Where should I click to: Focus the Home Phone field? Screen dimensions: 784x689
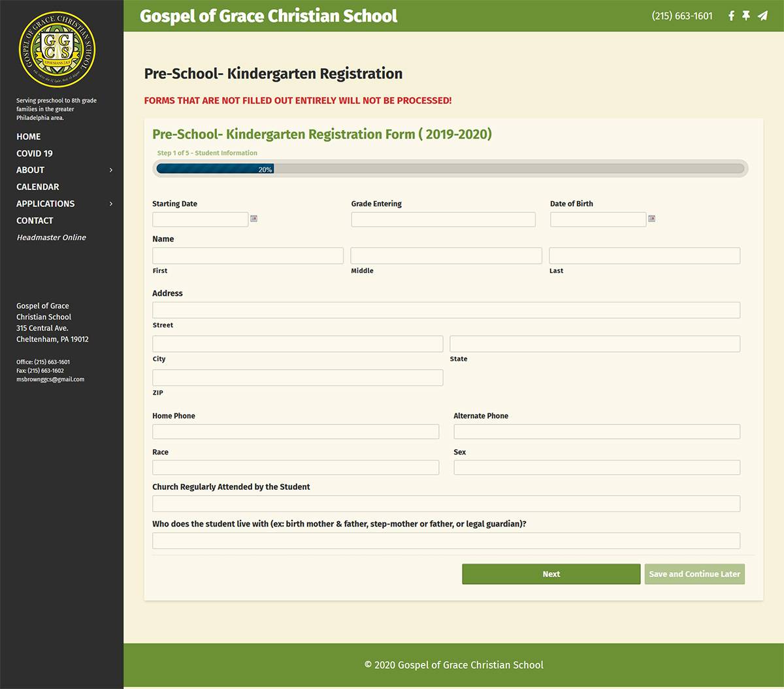pos(295,432)
